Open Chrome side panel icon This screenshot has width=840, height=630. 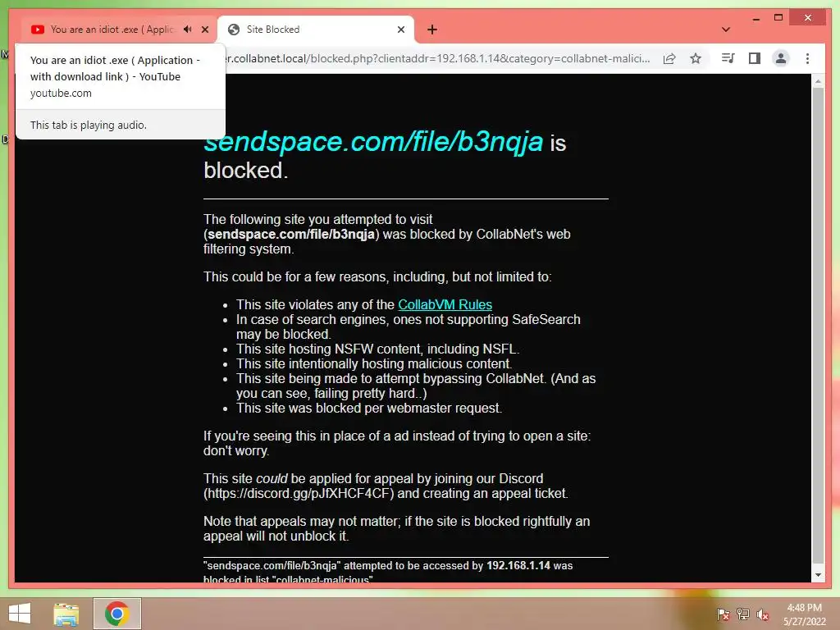click(755, 58)
